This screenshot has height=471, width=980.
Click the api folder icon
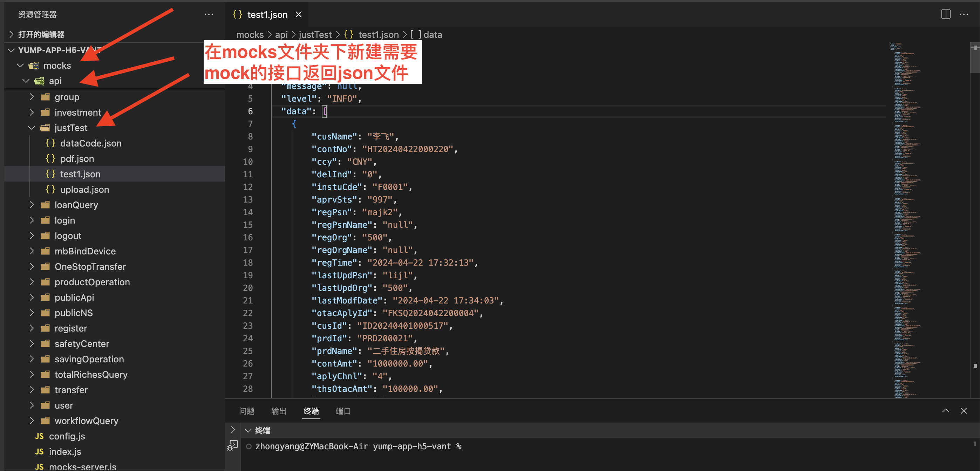[x=39, y=81]
